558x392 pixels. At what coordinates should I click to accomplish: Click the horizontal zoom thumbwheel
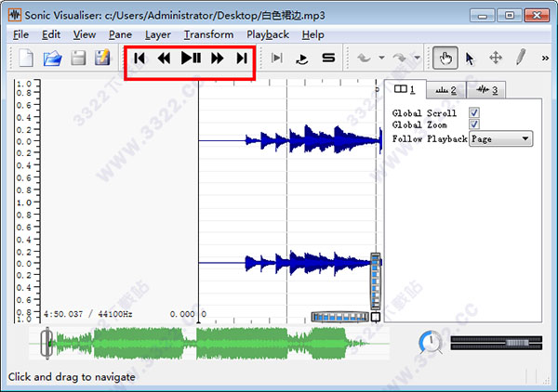click(339, 317)
